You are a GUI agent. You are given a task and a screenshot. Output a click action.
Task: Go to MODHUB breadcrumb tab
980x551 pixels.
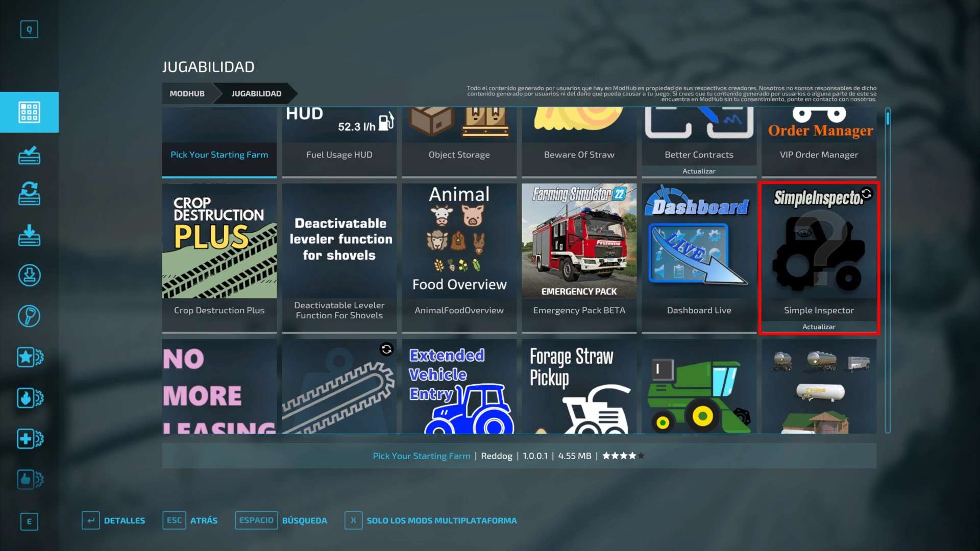187,93
